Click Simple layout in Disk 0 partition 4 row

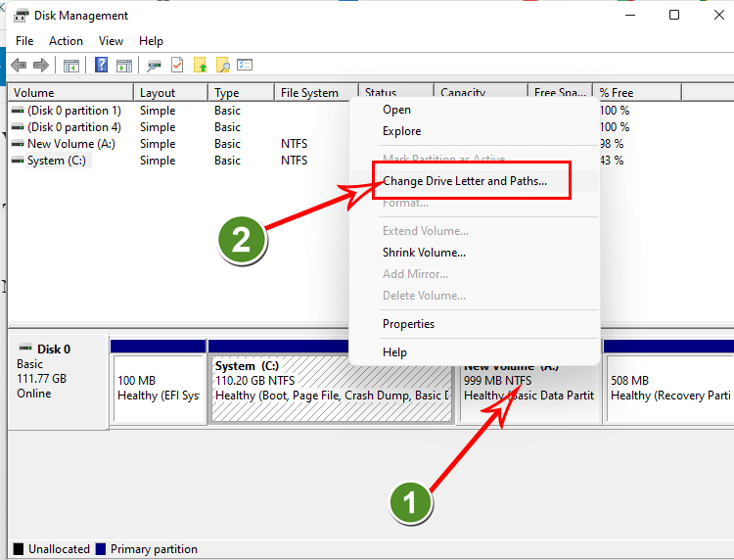point(158,127)
